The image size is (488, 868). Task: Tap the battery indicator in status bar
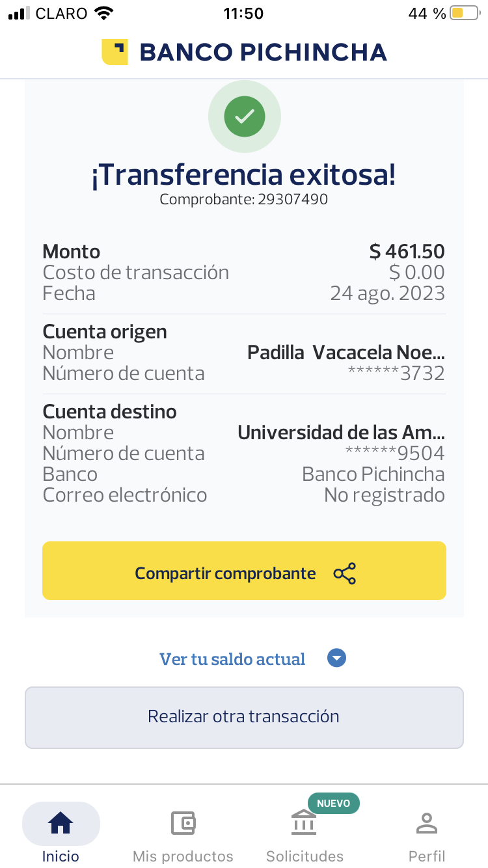pos(463,13)
